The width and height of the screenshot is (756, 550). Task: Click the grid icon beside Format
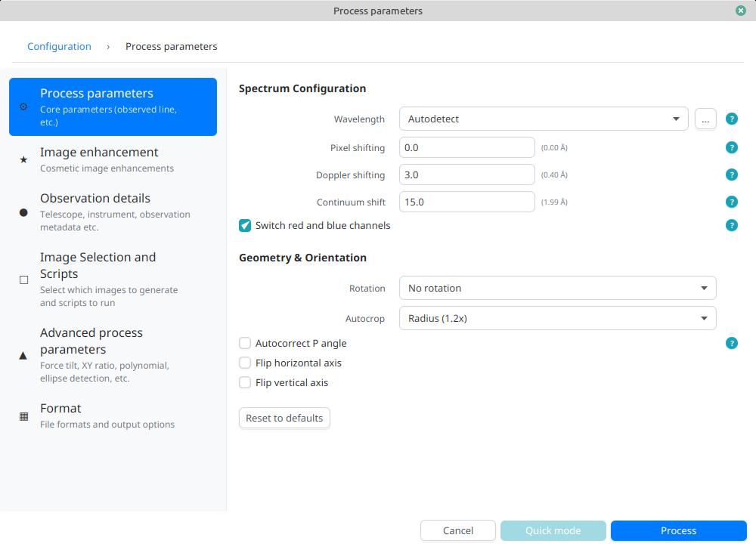(23, 416)
